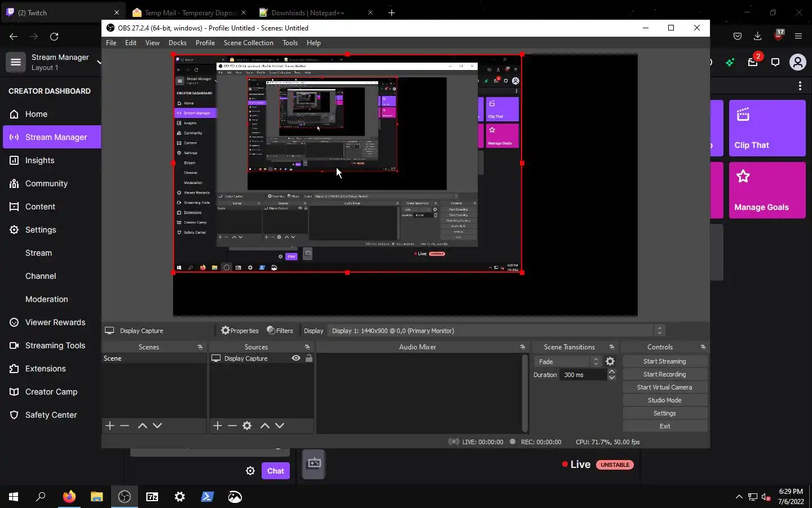Open chat settings gear next to Chat
This screenshot has width=812, height=508.
(x=250, y=471)
